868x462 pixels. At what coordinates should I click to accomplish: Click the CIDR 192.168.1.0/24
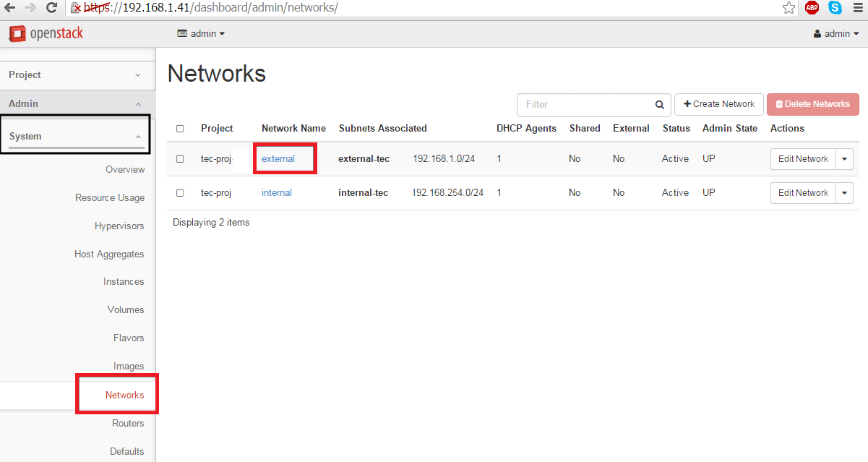click(444, 159)
